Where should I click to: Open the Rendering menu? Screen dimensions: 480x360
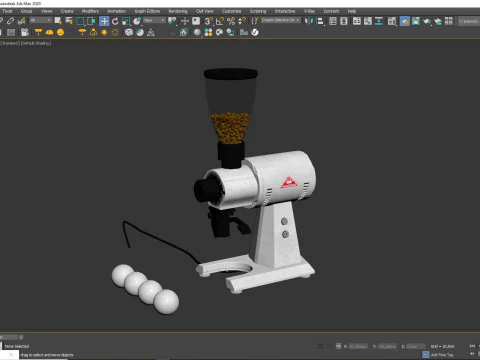click(x=178, y=11)
